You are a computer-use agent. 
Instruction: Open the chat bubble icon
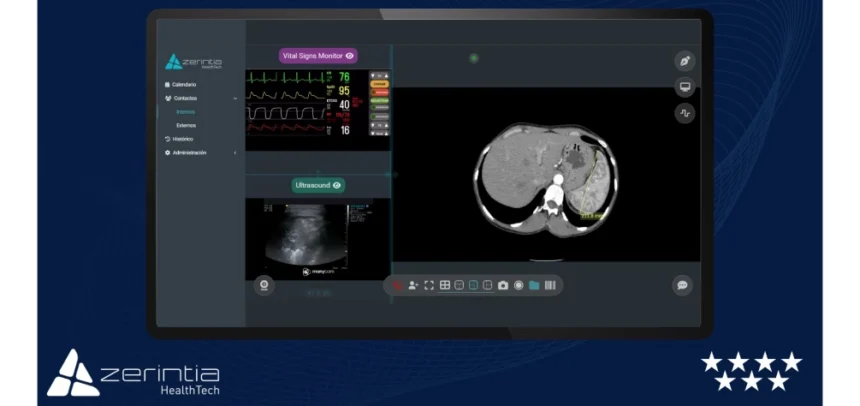click(x=682, y=285)
